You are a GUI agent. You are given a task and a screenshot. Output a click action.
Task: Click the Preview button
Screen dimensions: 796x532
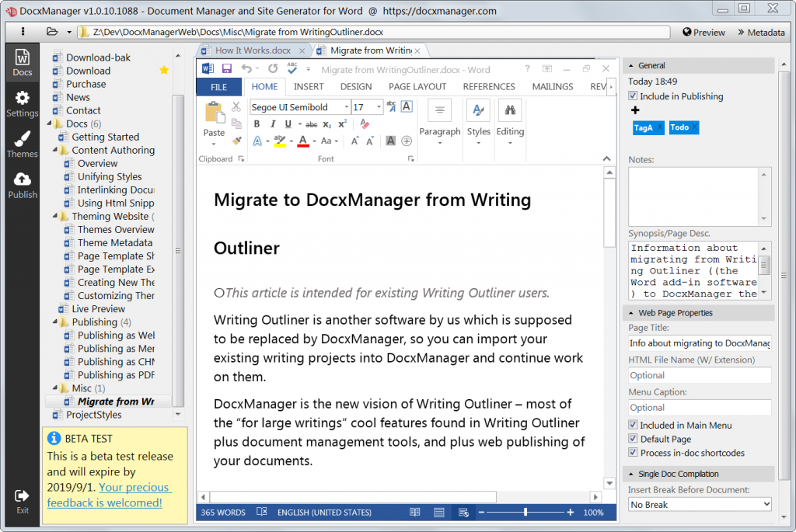(x=703, y=32)
